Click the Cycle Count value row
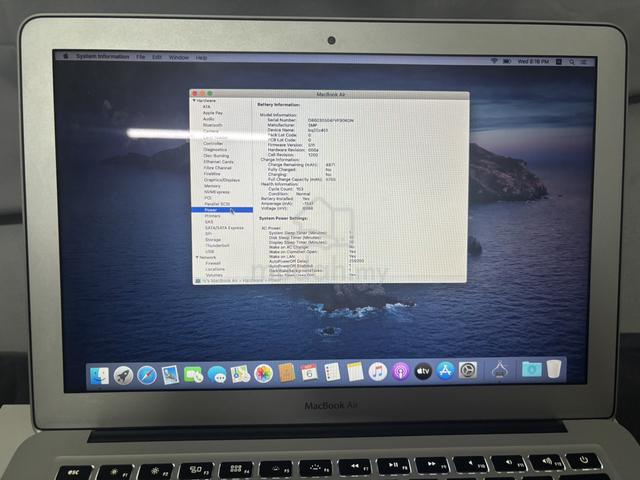This screenshot has width=640, height=480. point(286,189)
